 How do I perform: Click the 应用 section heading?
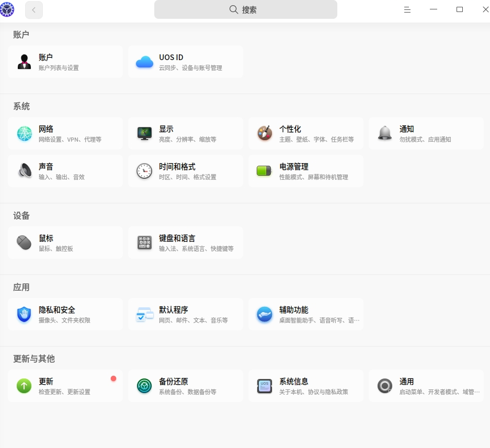21,287
